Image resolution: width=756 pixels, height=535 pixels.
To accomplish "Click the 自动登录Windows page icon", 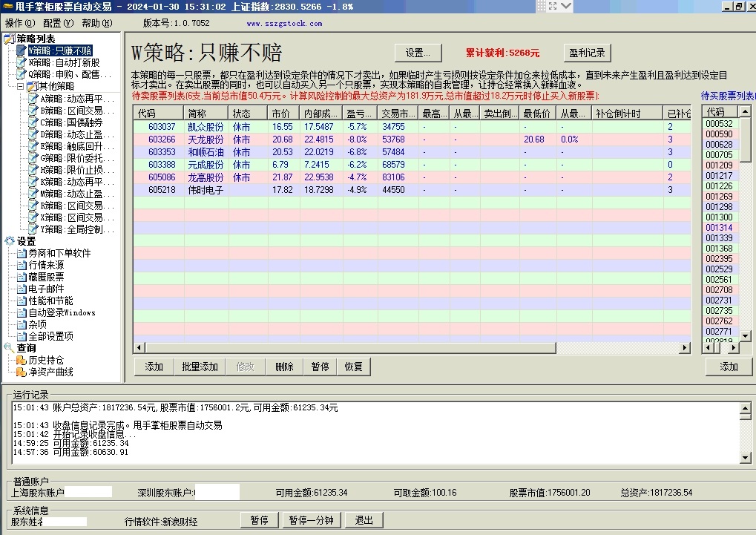I will click(22, 312).
